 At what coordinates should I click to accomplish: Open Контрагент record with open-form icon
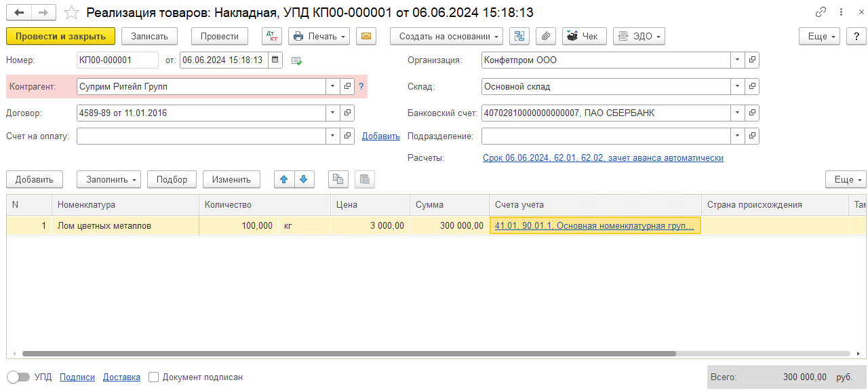pos(347,86)
